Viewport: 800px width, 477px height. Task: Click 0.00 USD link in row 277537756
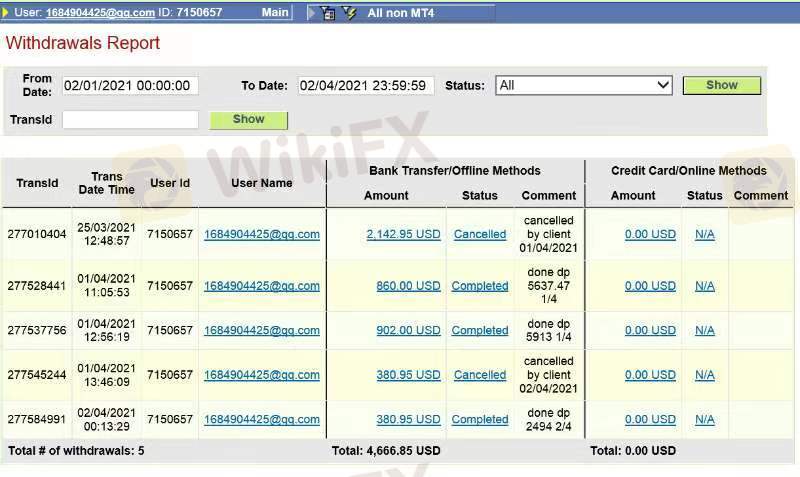(650, 330)
